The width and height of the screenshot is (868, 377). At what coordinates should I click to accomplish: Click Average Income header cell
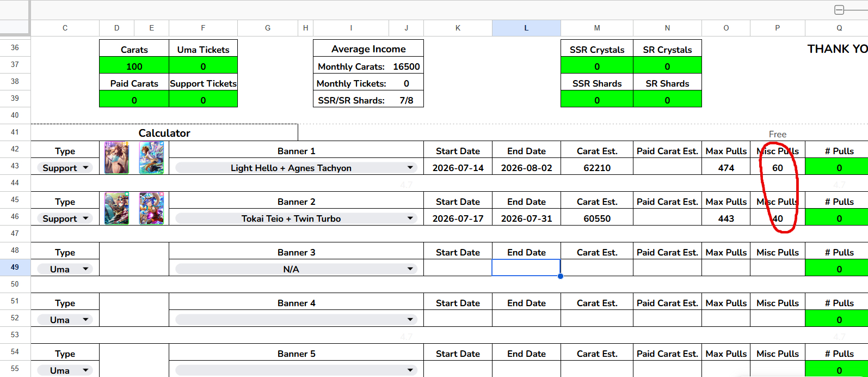point(368,48)
